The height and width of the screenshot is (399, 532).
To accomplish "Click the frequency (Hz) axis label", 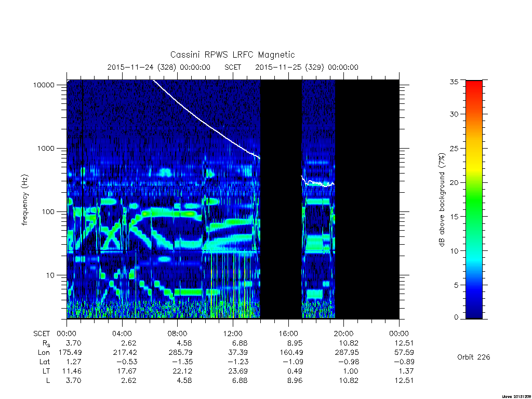I will 24,200.
